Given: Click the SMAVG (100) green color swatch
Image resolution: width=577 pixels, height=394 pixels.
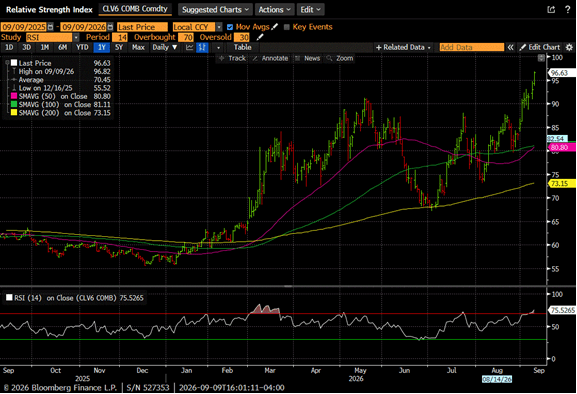Looking at the screenshot, I should pos(14,104).
